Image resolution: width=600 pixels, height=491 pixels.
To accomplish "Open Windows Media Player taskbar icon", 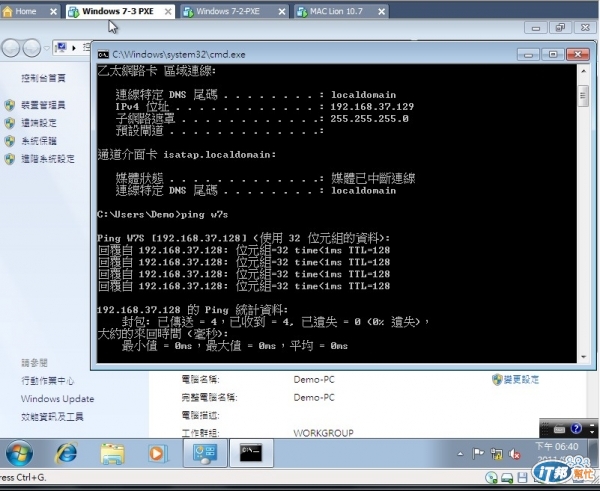I will click(157, 454).
